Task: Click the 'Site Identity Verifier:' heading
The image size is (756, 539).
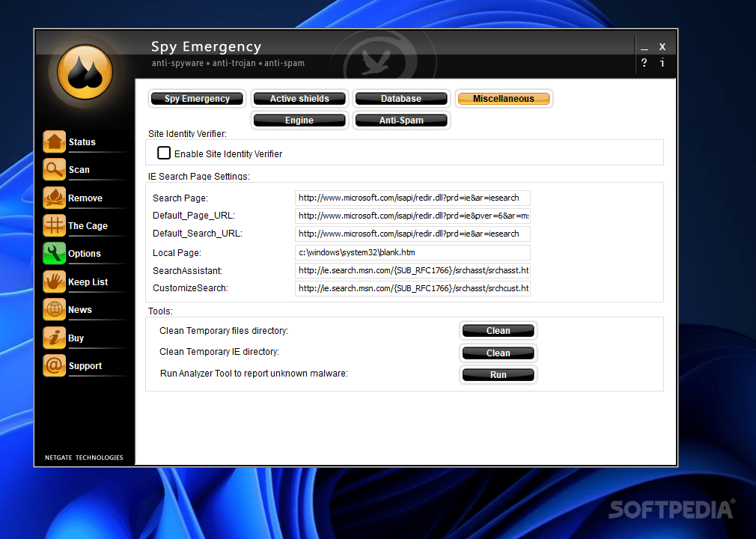Action: tap(187, 134)
